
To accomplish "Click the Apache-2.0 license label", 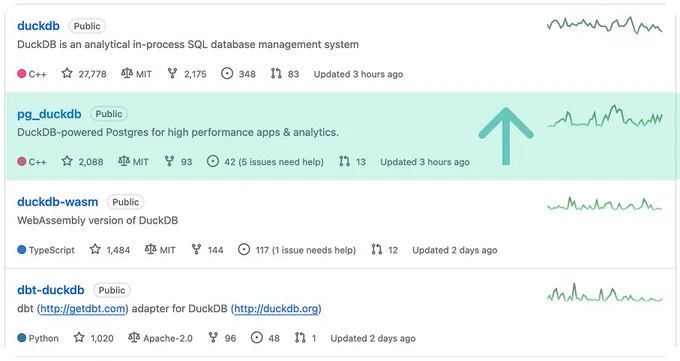I will [x=168, y=338].
